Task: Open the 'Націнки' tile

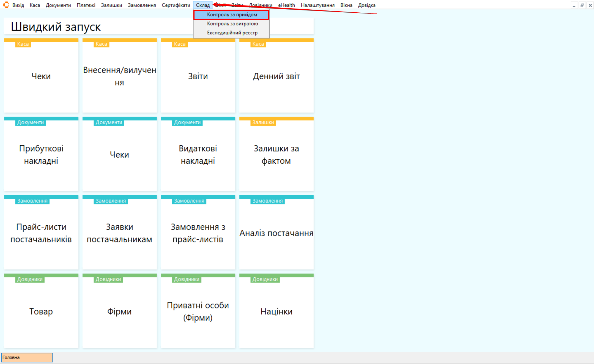Action: 276,311
